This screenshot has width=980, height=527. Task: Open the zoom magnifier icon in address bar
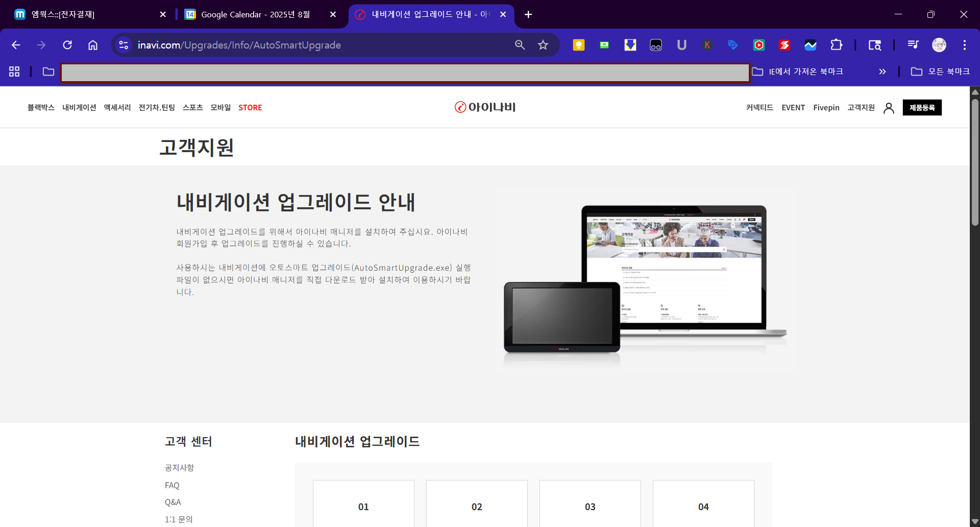tap(520, 45)
